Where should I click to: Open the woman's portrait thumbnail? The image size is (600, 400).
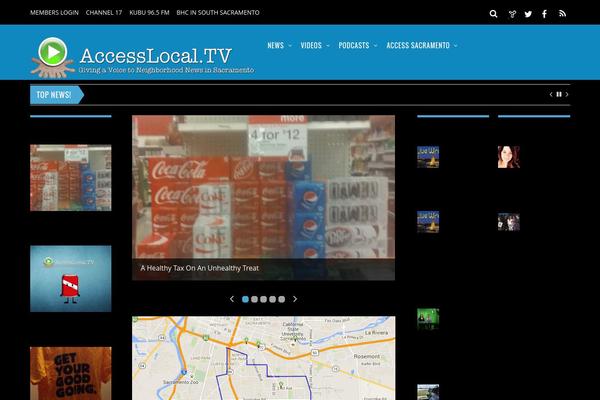509,157
